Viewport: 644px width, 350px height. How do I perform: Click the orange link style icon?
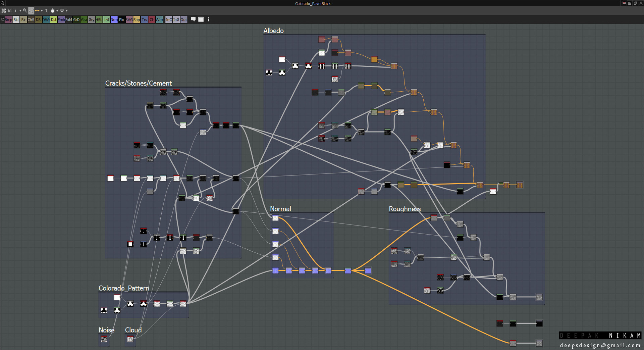point(37,11)
